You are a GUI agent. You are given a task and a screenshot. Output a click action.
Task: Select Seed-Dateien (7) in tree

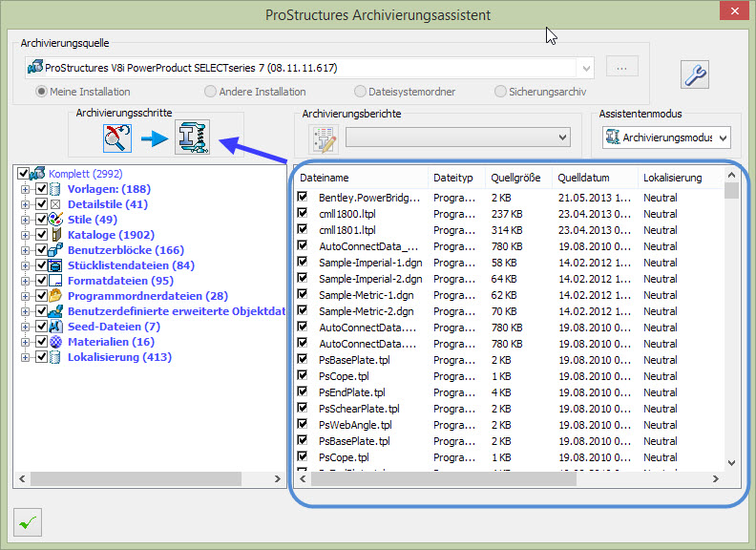point(114,327)
